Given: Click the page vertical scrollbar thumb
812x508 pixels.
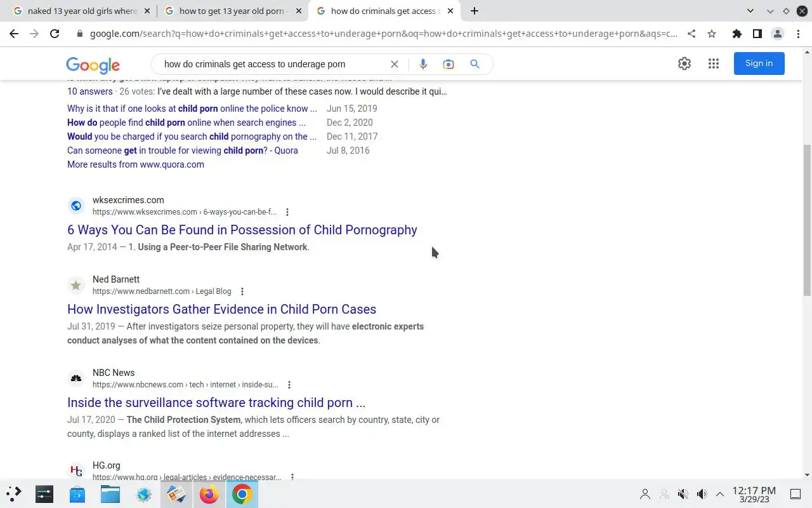Looking at the screenshot, I should tap(807, 219).
